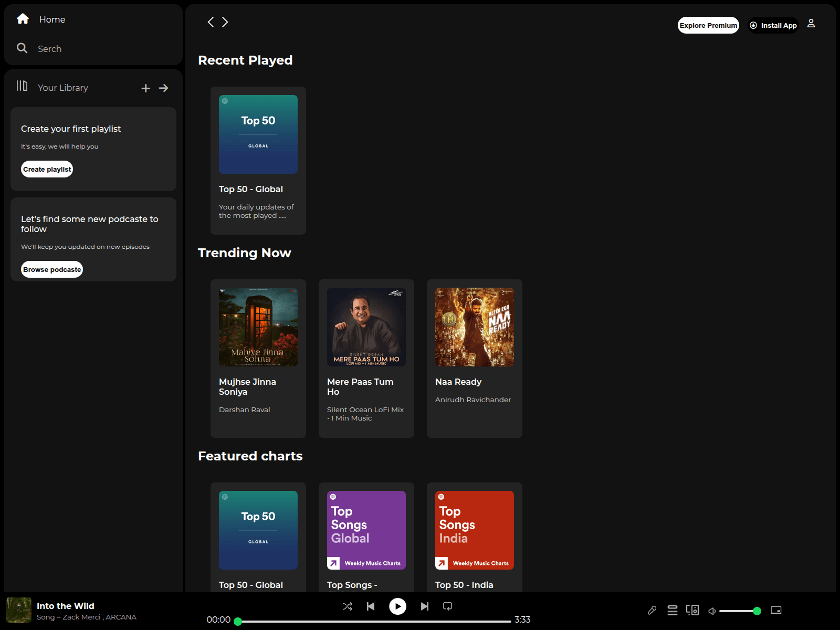
Task: Expand library with the right arrow icon
Action: [x=164, y=88]
